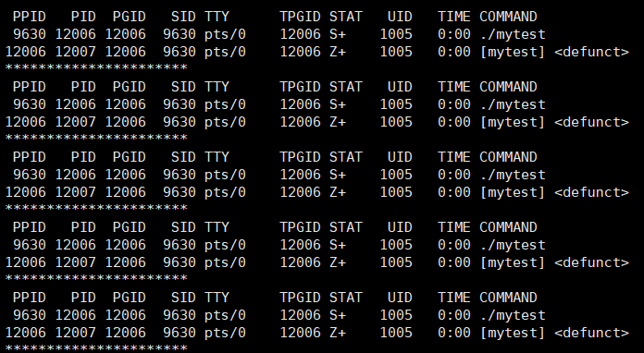The image size is (644, 353).
Task: Select TTY header in the topmost header row
Action: tap(217, 17)
